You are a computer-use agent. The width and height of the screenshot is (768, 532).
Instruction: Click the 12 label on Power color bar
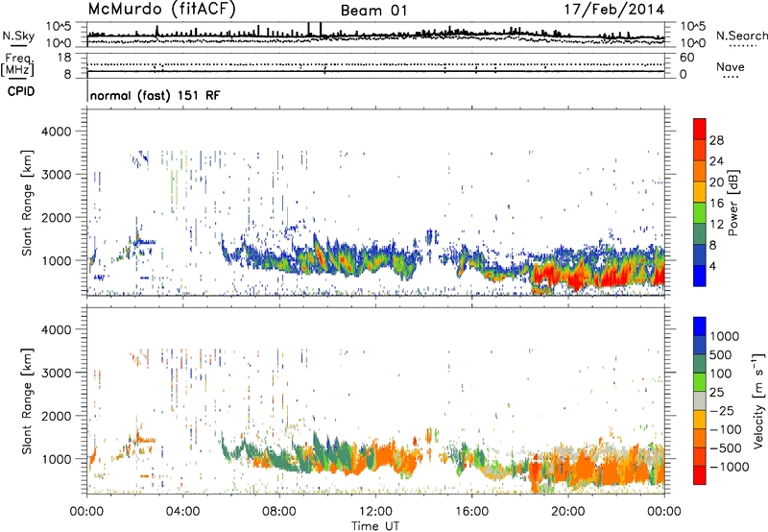716,225
